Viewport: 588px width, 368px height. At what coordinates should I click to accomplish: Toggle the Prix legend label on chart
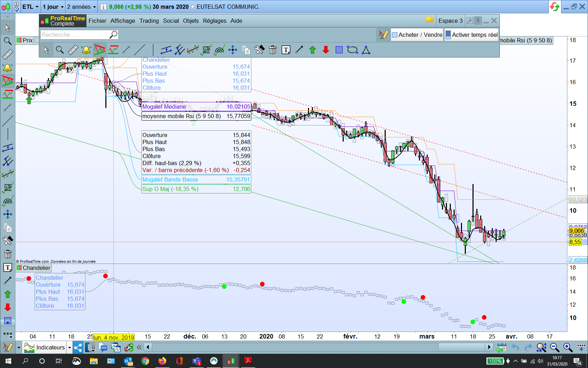24,40
